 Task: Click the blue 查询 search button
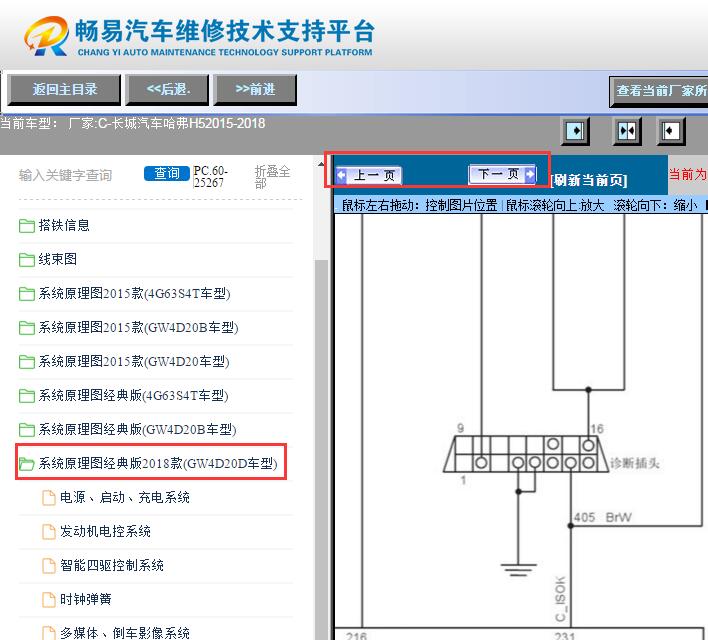click(x=167, y=173)
